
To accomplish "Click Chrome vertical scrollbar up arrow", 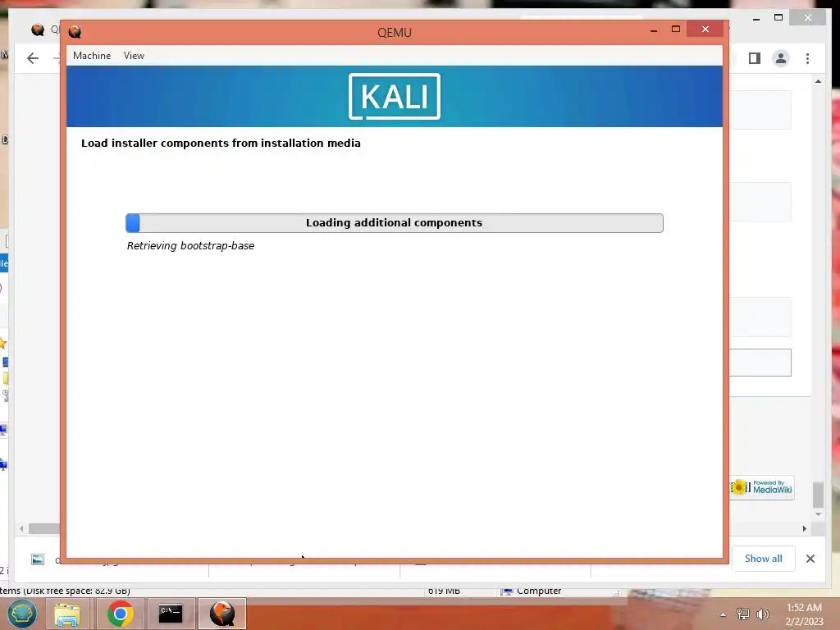I will click(x=818, y=81).
